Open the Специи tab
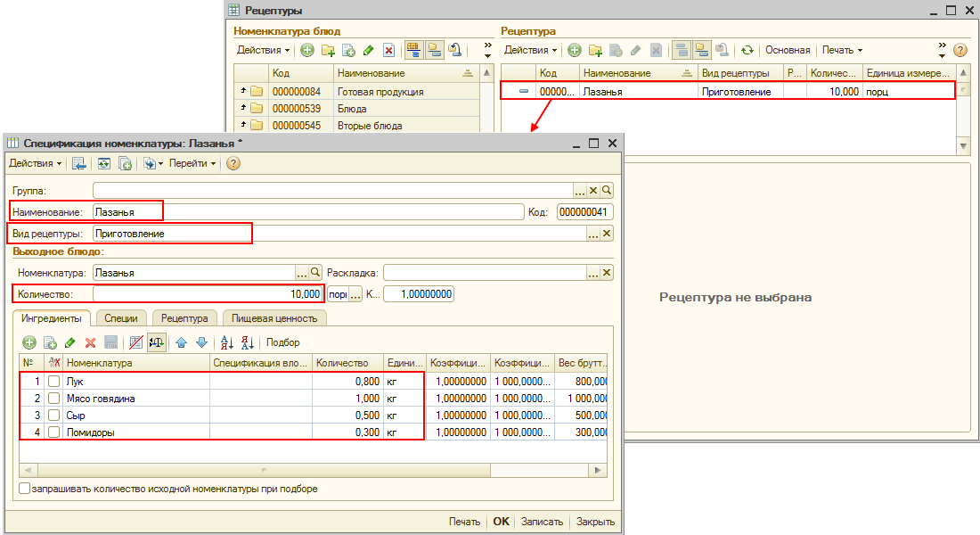980x535 pixels. [120, 317]
